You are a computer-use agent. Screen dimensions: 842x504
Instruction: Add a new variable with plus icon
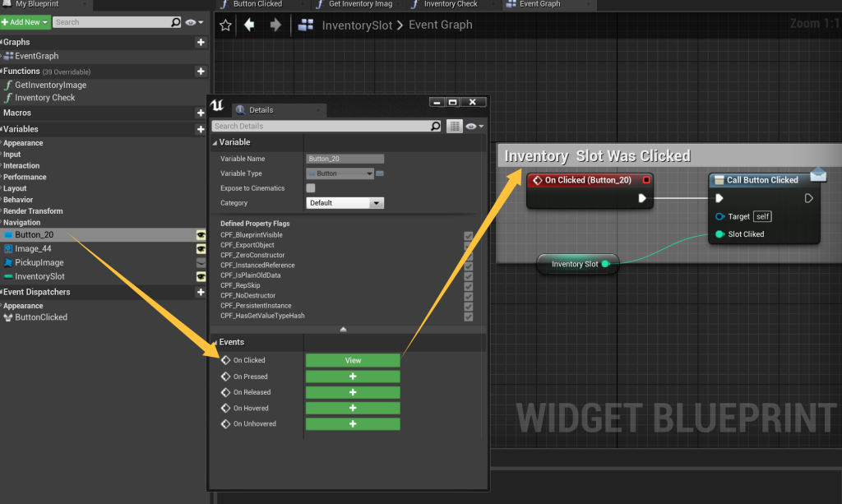(x=201, y=129)
